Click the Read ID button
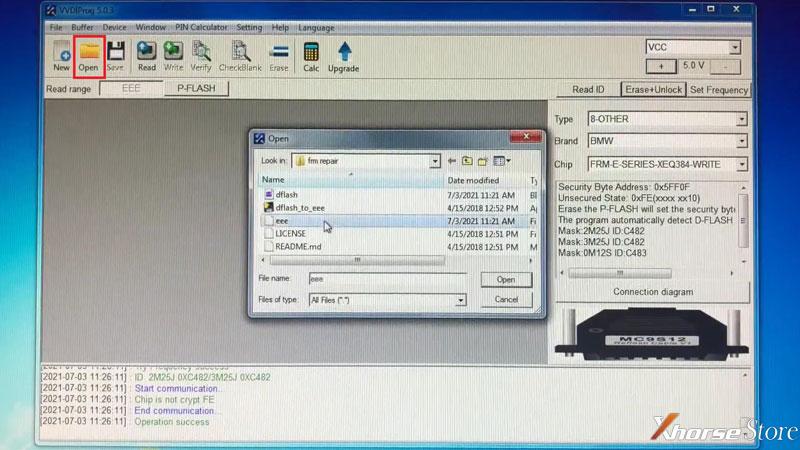Viewport: 800px width, 450px height. click(588, 90)
